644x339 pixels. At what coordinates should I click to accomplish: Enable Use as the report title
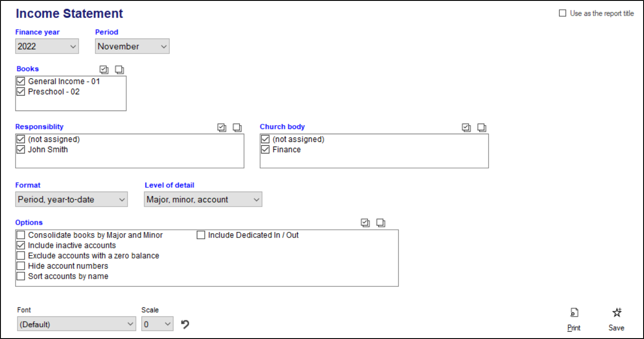click(x=562, y=13)
